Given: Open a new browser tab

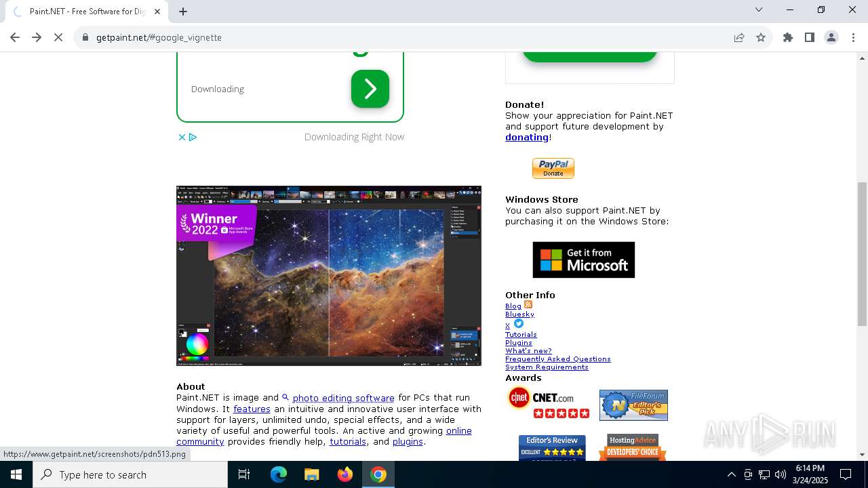Looking at the screenshot, I should click(x=183, y=11).
